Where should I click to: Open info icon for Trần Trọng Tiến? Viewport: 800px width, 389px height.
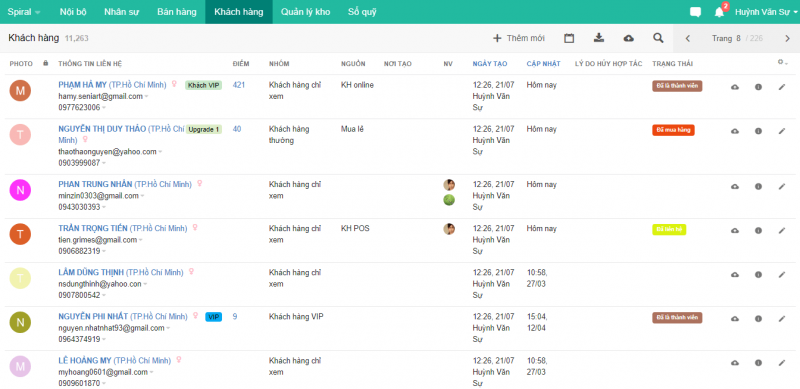[x=758, y=231]
